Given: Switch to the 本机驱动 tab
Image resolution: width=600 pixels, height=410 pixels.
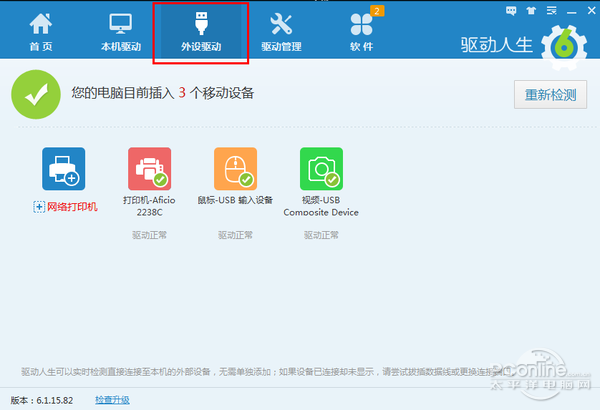Looking at the screenshot, I should tap(121, 32).
